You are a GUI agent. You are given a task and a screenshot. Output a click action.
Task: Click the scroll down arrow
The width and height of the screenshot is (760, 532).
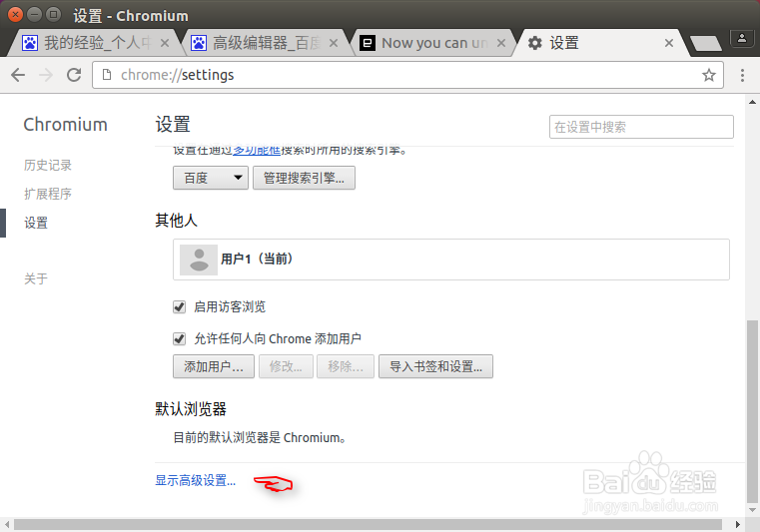click(752, 510)
